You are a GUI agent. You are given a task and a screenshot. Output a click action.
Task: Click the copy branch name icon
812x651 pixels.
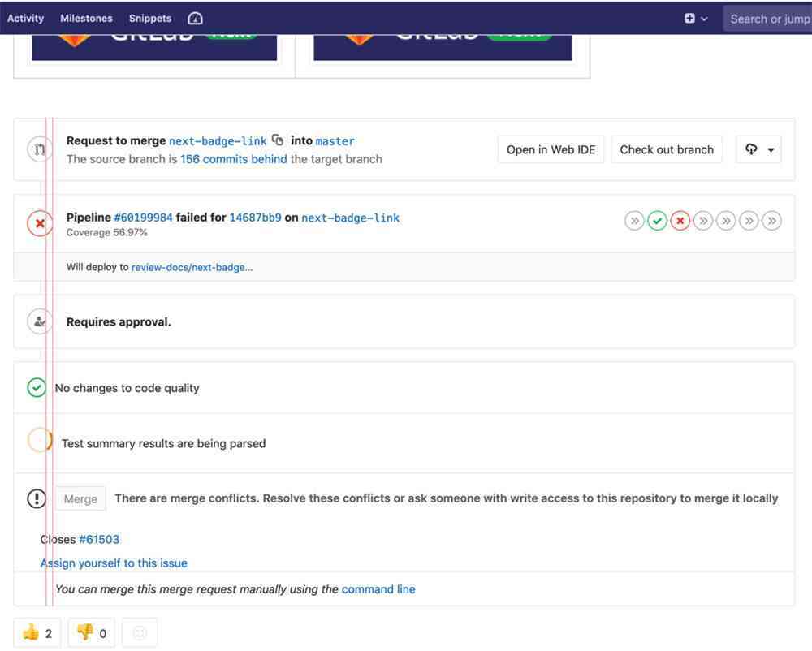coord(278,140)
